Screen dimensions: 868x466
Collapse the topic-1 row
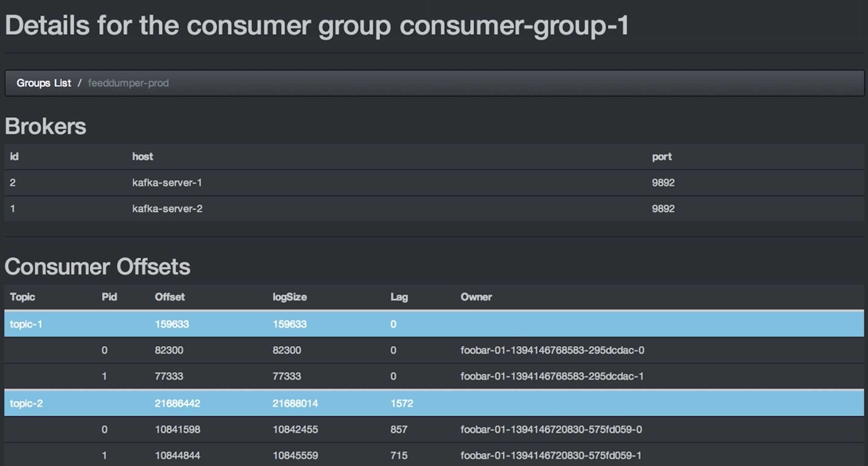[x=434, y=324]
